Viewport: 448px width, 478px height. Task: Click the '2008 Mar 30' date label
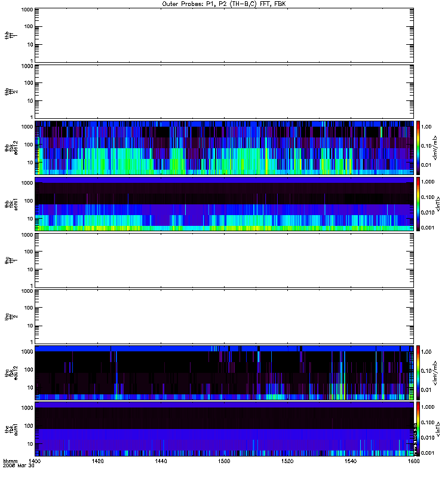[19, 465]
